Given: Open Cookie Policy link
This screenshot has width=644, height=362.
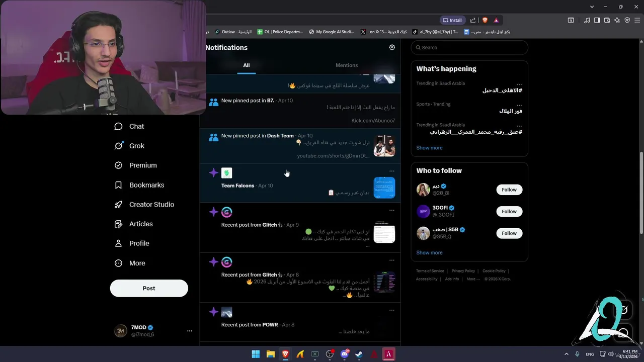Looking at the screenshot, I should click(494, 271).
